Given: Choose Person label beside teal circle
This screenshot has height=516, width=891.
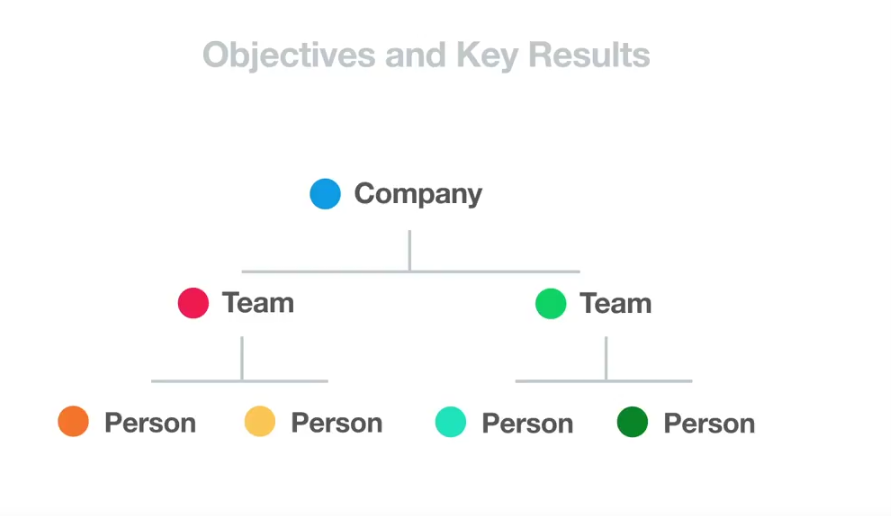Looking at the screenshot, I should point(527,423).
